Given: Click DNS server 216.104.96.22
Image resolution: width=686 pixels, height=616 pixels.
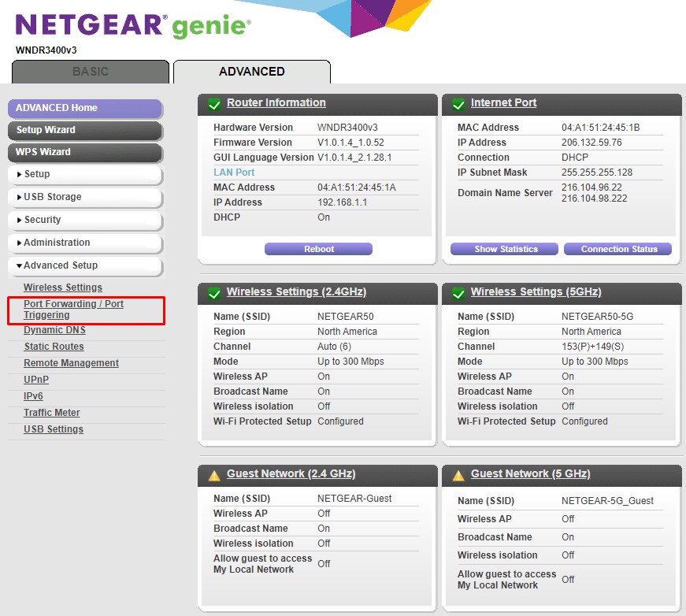Looking at the screenshot, I should [x=591, y=187].
